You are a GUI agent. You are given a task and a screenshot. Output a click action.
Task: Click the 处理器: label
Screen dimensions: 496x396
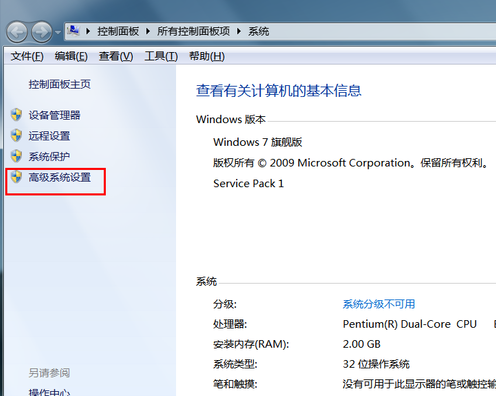click(x=230, y=324)
